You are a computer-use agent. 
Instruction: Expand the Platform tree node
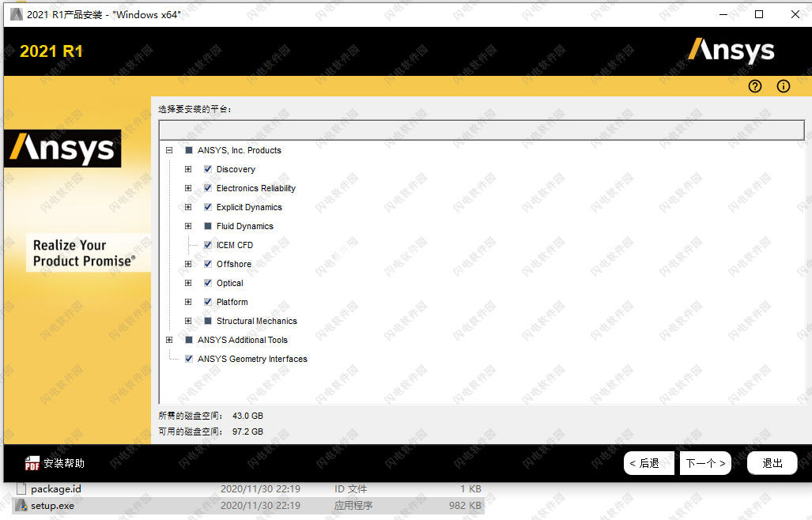[188, 302]
